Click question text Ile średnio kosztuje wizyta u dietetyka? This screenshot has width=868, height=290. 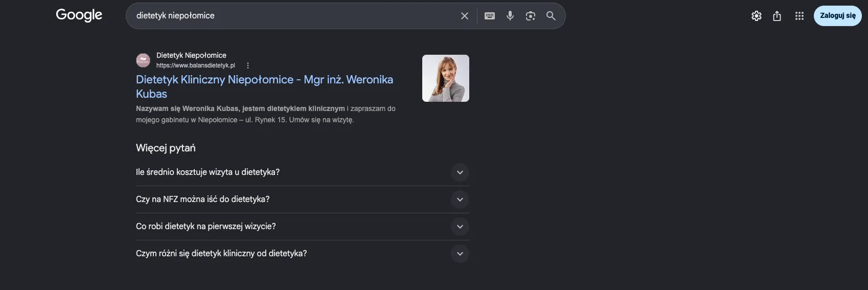208,172
